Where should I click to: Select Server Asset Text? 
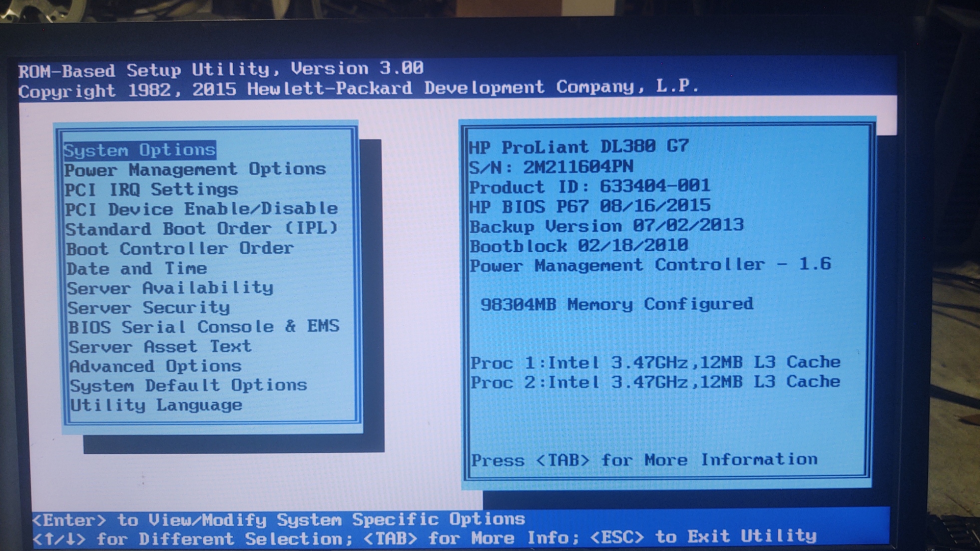tap(160, 346)
